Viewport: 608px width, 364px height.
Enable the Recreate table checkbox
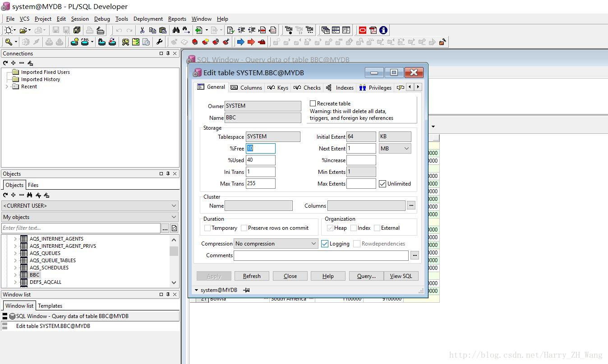(313, 104)
